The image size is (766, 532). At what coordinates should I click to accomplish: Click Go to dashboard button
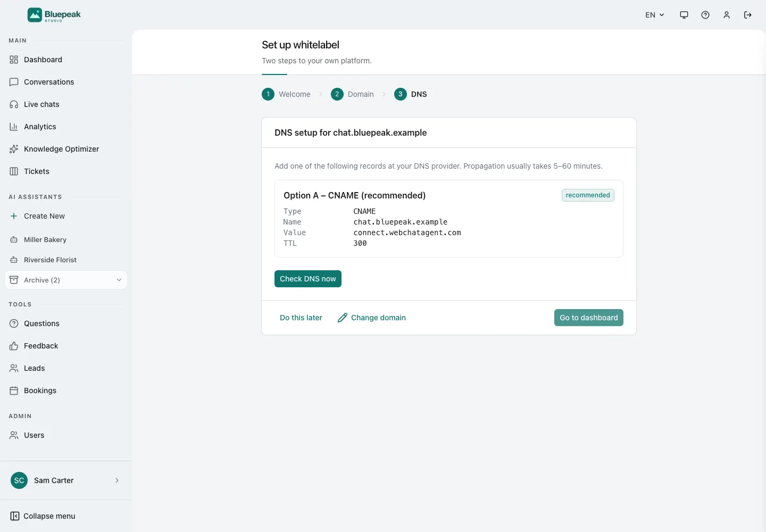point(589,318)
